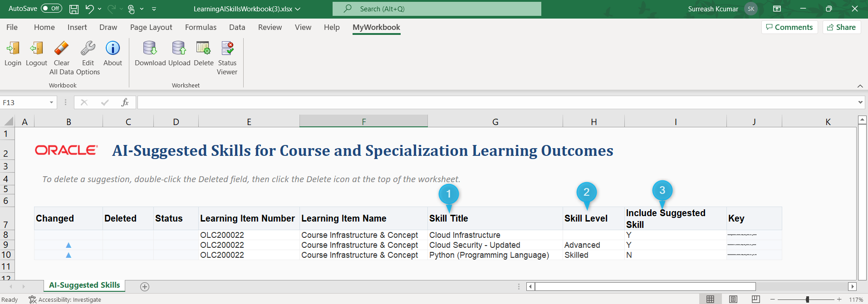Click the Select All corner triangle
The image size is (868, 304).
coord(9,121)
